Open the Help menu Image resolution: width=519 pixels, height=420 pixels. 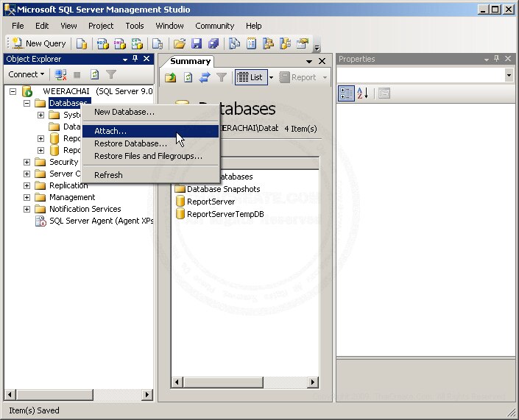pyautogui.click(x=253, y=26)
